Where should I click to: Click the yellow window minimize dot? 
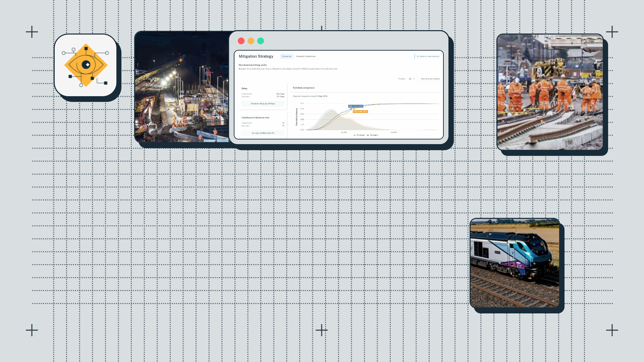[251, 41]
